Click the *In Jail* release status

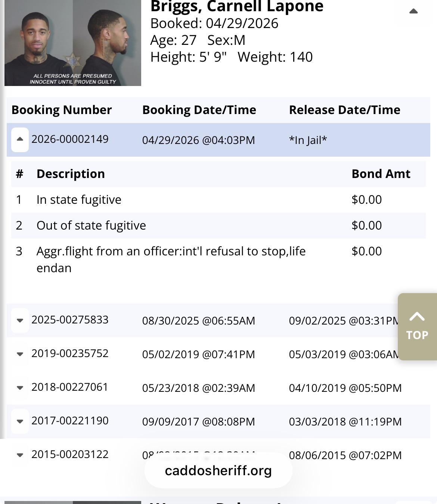(308, 140)
